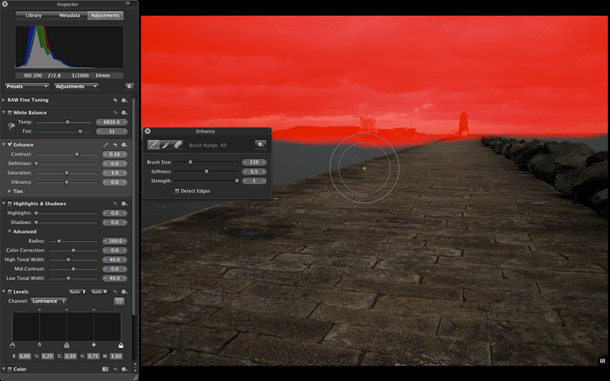The image size is (610, 381).
Task: Click the Temp value field 6830 K
Action: [112, 122]
